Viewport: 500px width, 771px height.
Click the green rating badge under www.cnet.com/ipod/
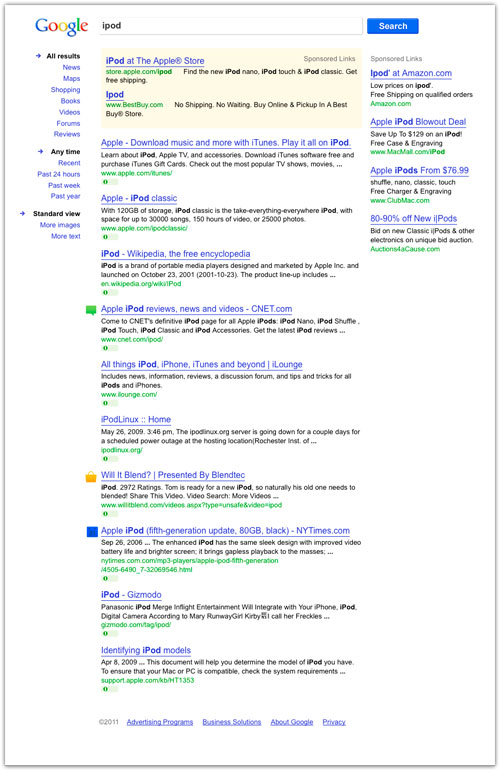click(110, 348)
